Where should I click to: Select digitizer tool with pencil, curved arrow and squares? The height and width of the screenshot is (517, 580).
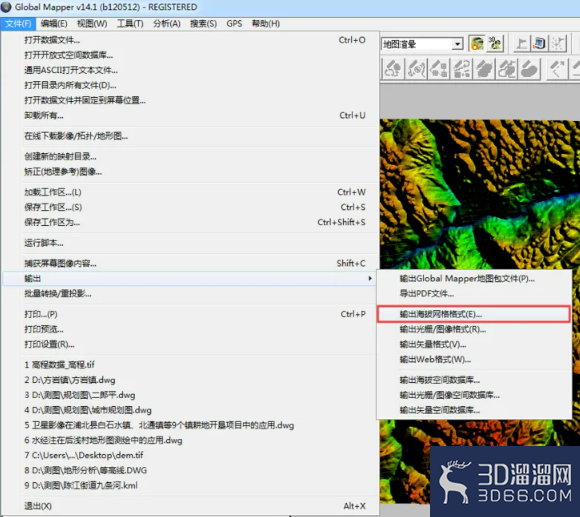click(461, 69)
